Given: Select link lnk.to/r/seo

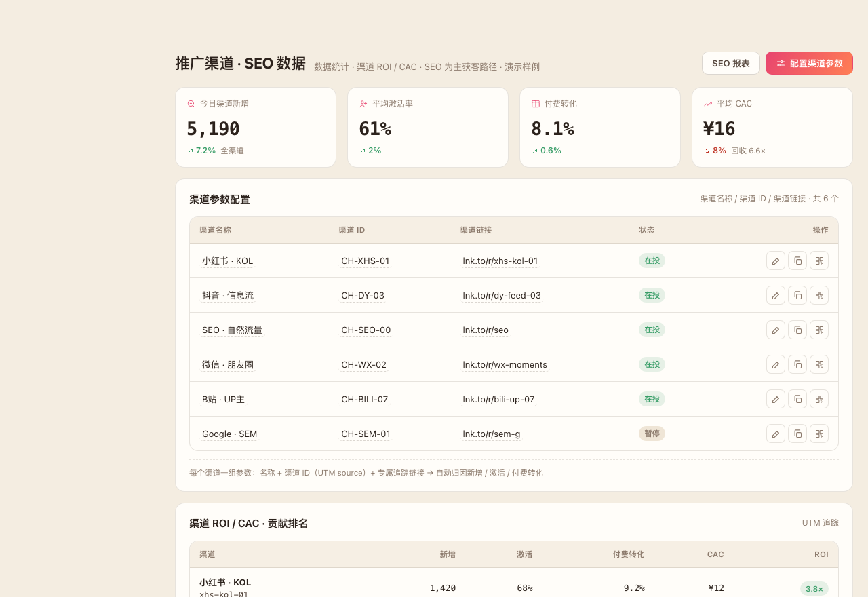Looking at the screenshot, I should tap(486, 330).
